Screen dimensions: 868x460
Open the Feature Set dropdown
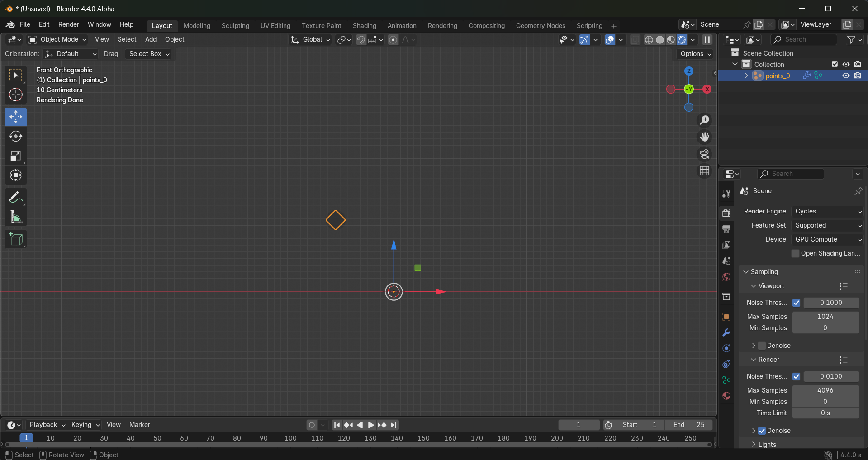click(827, 225)
